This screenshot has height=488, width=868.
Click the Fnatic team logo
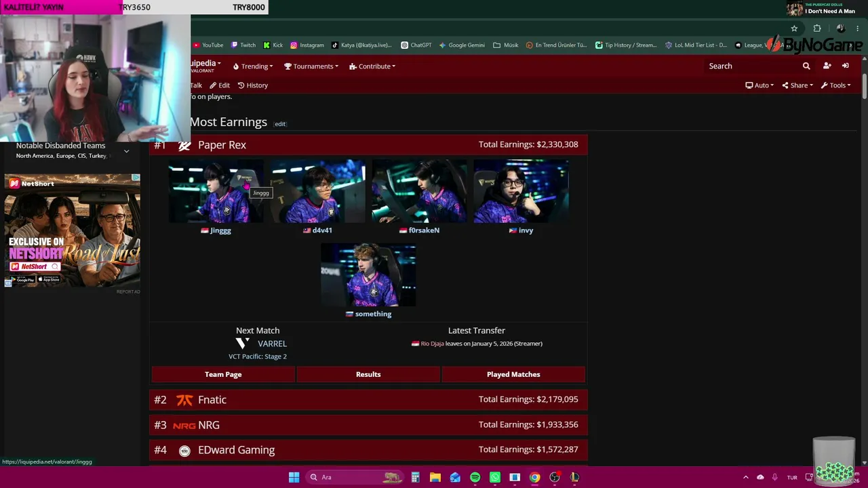pyautogui.click(x=184, y=400)
